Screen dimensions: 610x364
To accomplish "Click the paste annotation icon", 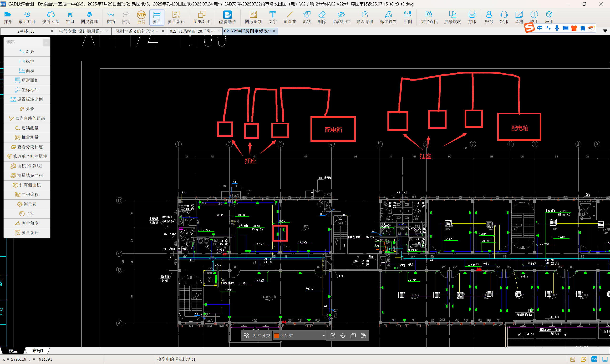I will coord(363,336).
